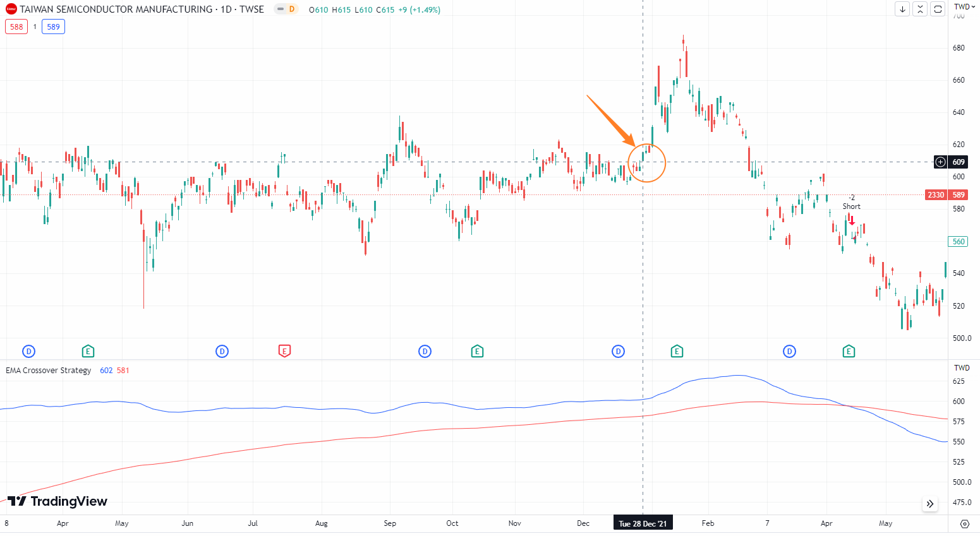Open chart settings gear in bottom corner
The image size is (980, 536).
click(964, 524)
